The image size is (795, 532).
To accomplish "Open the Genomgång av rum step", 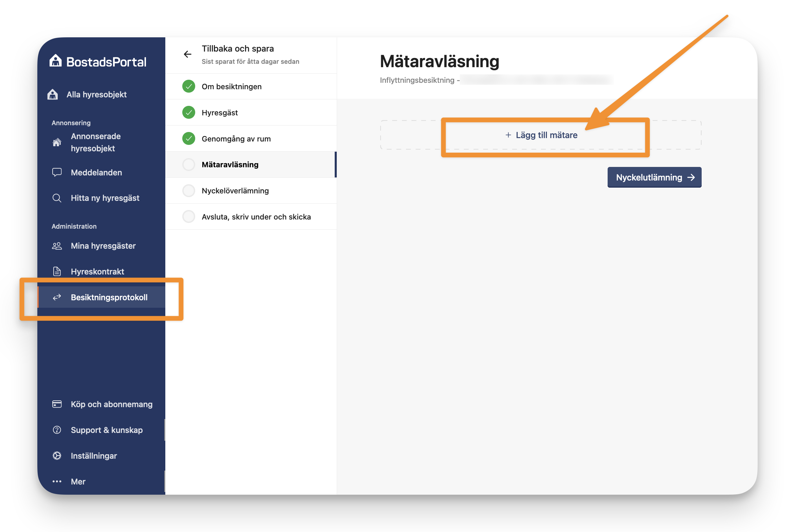I will point(236,139).
